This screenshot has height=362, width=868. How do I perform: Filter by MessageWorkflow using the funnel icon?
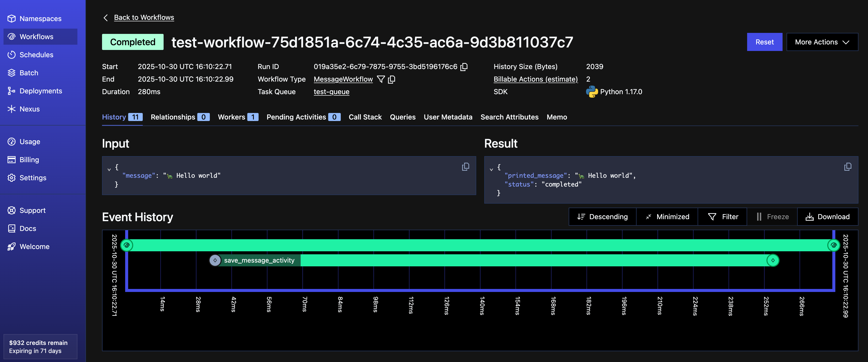(381, 79)
